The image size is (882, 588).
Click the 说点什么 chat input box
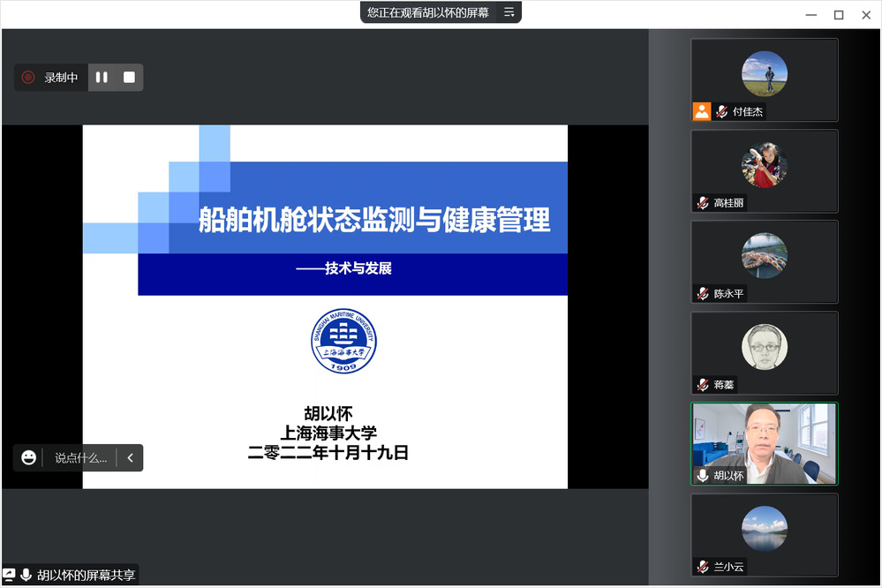(80, 457)
